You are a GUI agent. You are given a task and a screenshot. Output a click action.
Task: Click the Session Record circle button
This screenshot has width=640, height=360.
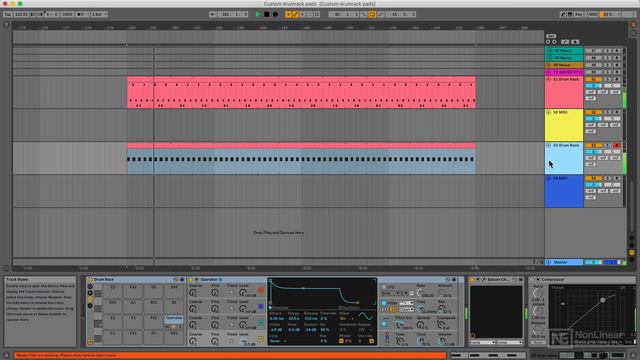[x=317, y=14]
